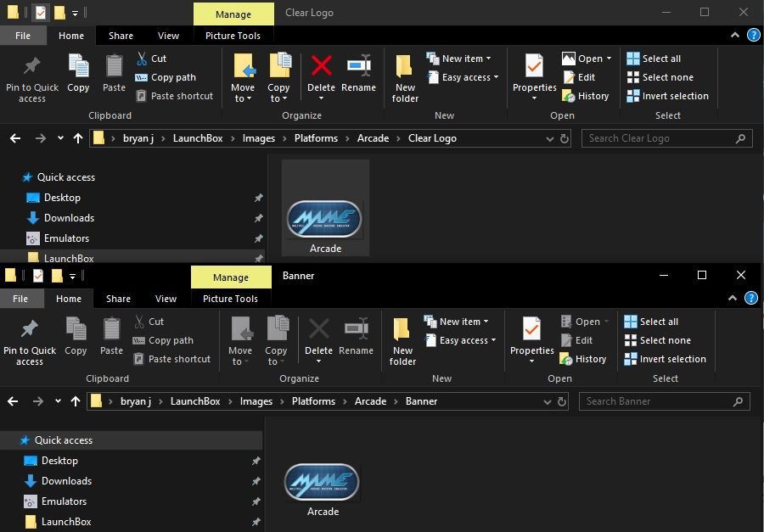The image size is (764, 532).
Task: Open Easy access dropdown in Banner window
Action: coord(460,340)
